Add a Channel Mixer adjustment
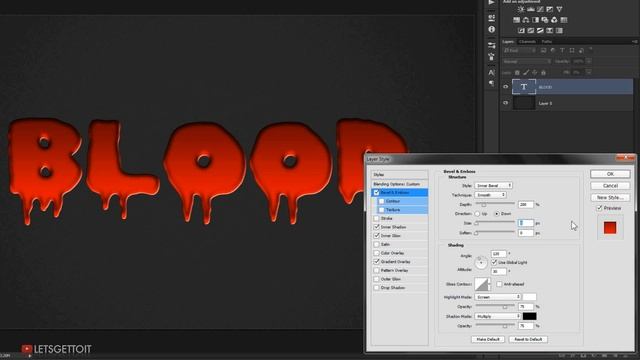Screen dimensions: 640x360 (x=554, y=20)
